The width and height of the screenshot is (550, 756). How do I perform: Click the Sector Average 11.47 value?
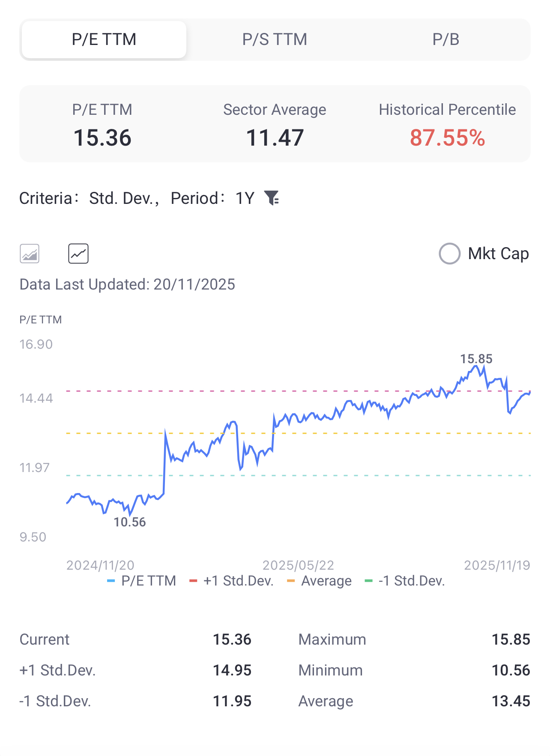[x=275, y=138]
